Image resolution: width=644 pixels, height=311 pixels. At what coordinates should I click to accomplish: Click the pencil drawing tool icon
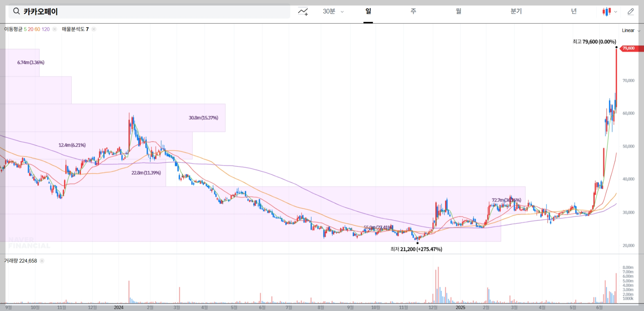click(631, 11)
